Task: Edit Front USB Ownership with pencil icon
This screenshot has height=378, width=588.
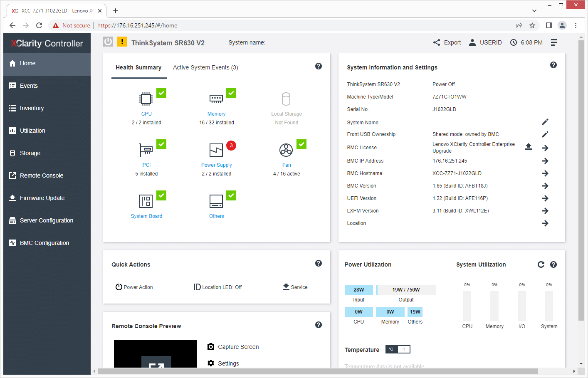Action: click(x=545, y=134)
